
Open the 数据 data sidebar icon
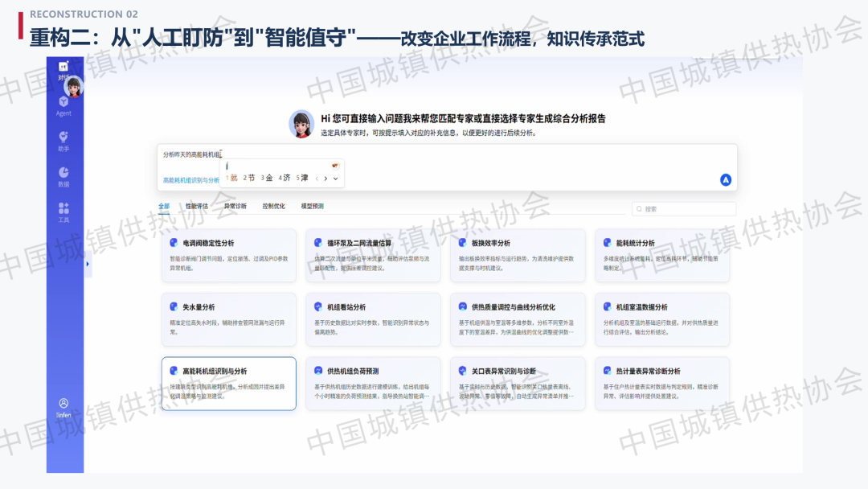click(63, 177)
